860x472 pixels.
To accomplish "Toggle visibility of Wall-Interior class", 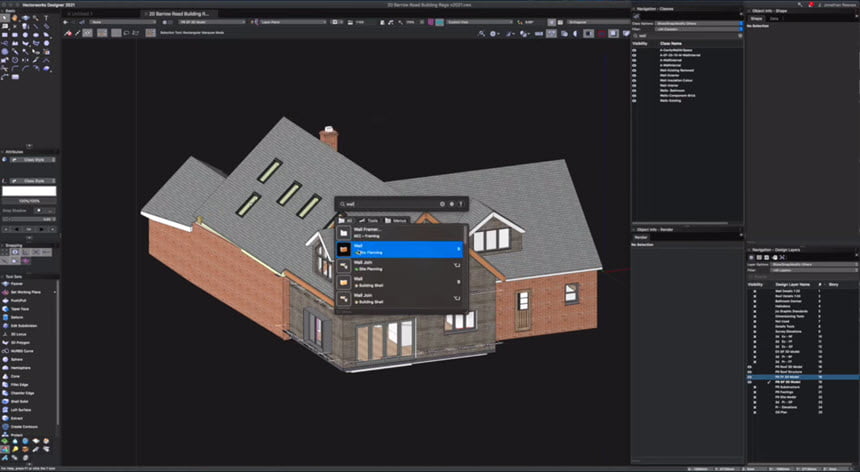I will (635, 85).
